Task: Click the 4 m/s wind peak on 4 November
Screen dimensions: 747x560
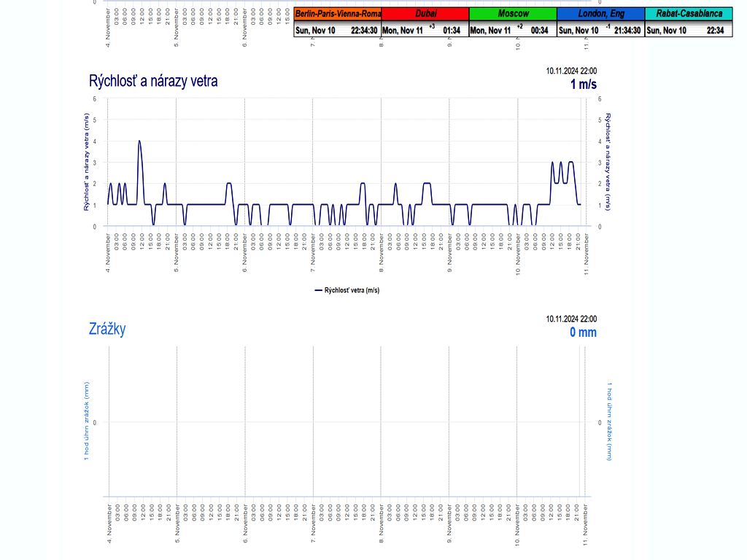Action: click(x=139, y=141)
